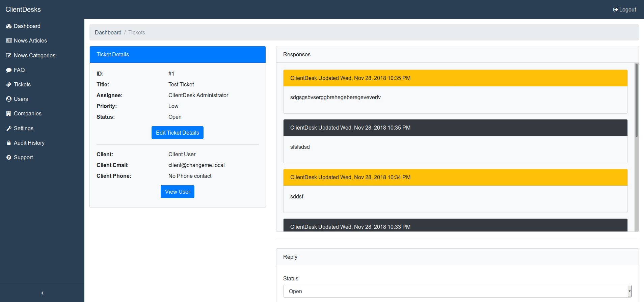Click the Dashboard breadcrumb link
The width and height of the screenshot is (644, 302).
pos(108,33)
